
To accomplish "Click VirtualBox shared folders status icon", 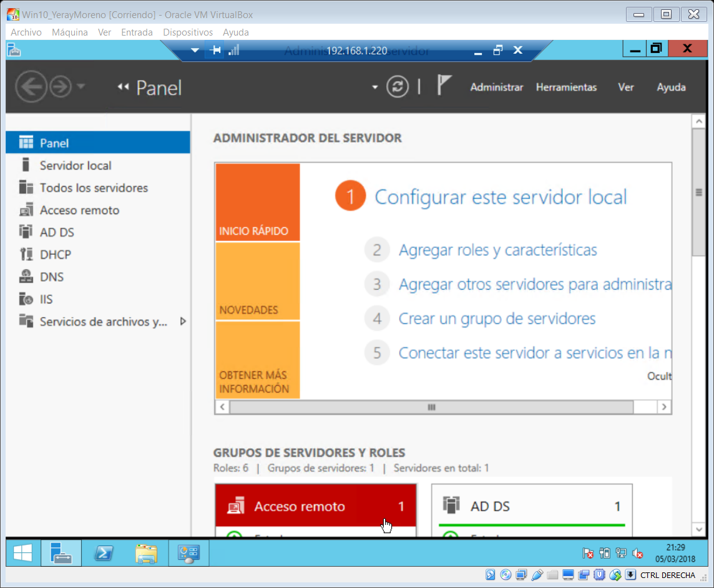I will 552,575.
